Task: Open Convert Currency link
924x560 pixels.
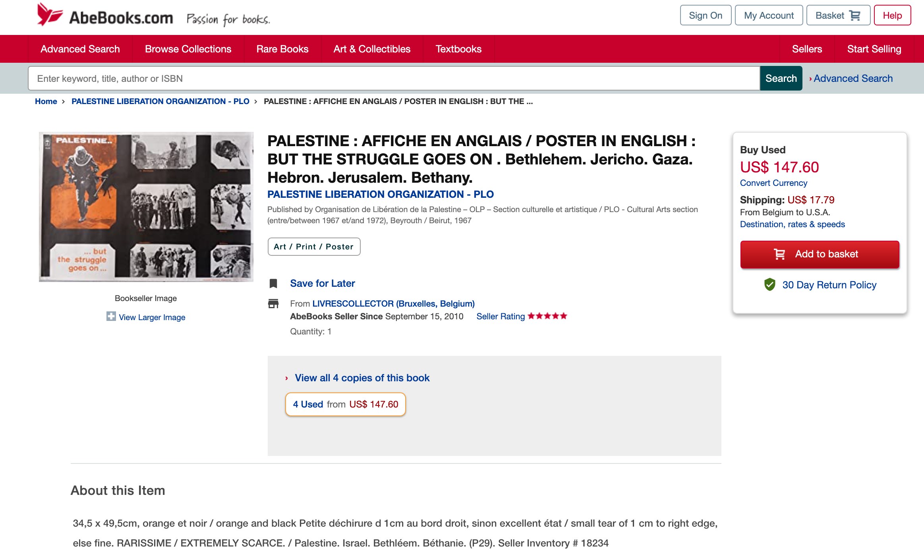Action: pos(773,183)
